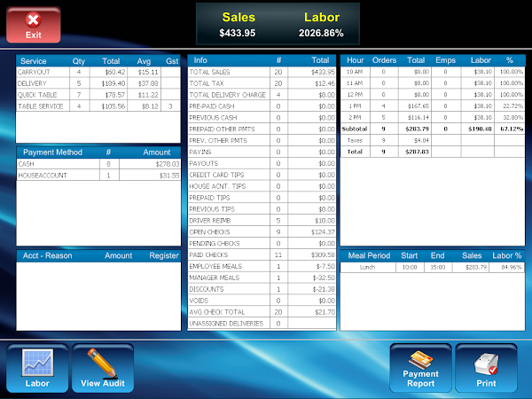Print the report with printer icon
Image resolution: width=532 pixels, height=399 pixels.
coord(486,368)
